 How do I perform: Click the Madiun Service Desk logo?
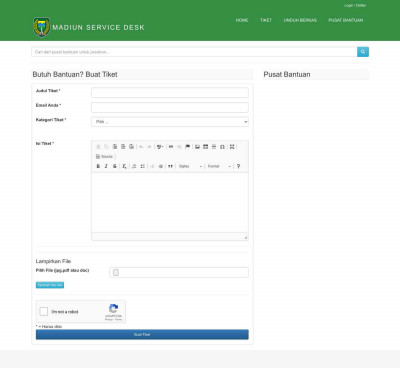pos(89,27)
